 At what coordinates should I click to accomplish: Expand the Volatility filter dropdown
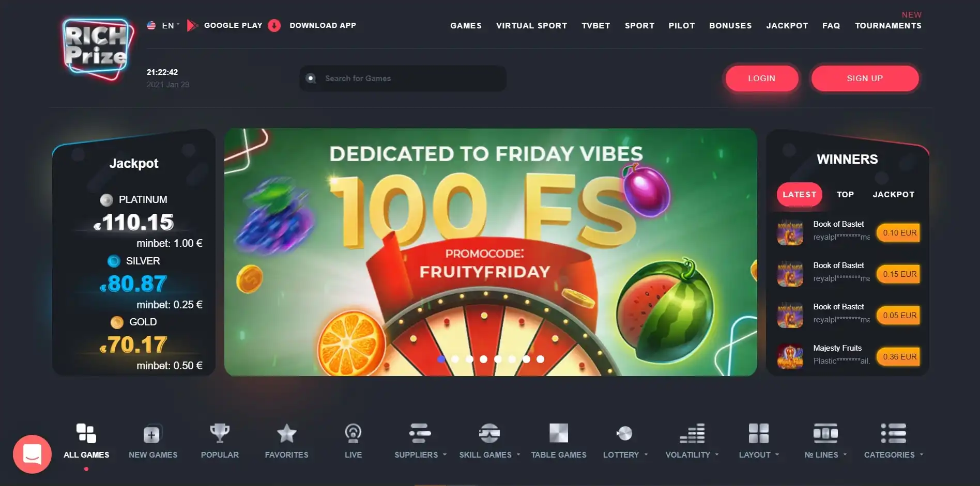click(x=692, y=454)
